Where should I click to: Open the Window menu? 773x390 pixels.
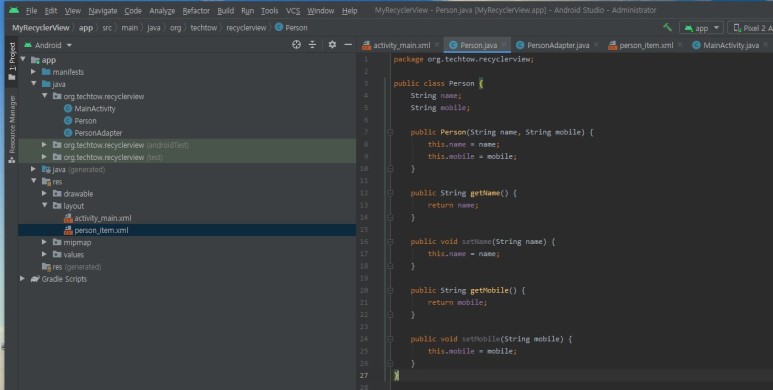pyautogui.click(x=320, y=10)
